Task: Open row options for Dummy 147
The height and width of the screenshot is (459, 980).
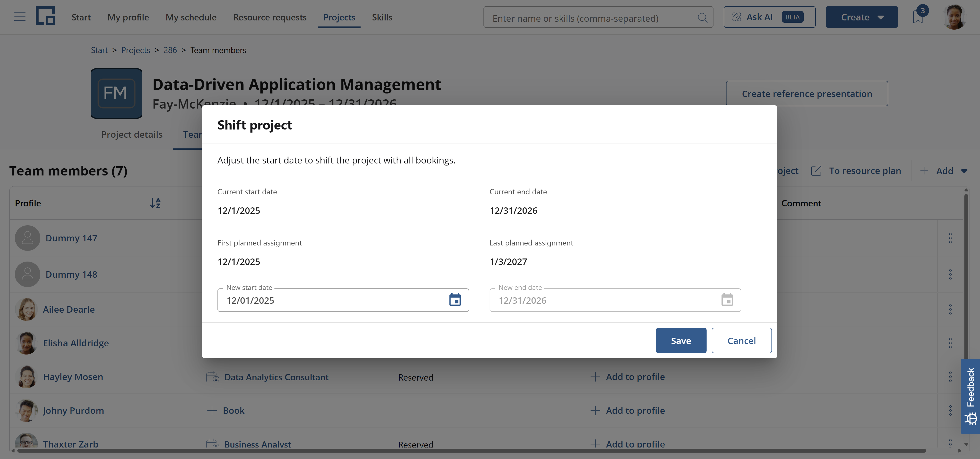Action: click(950, 238)
